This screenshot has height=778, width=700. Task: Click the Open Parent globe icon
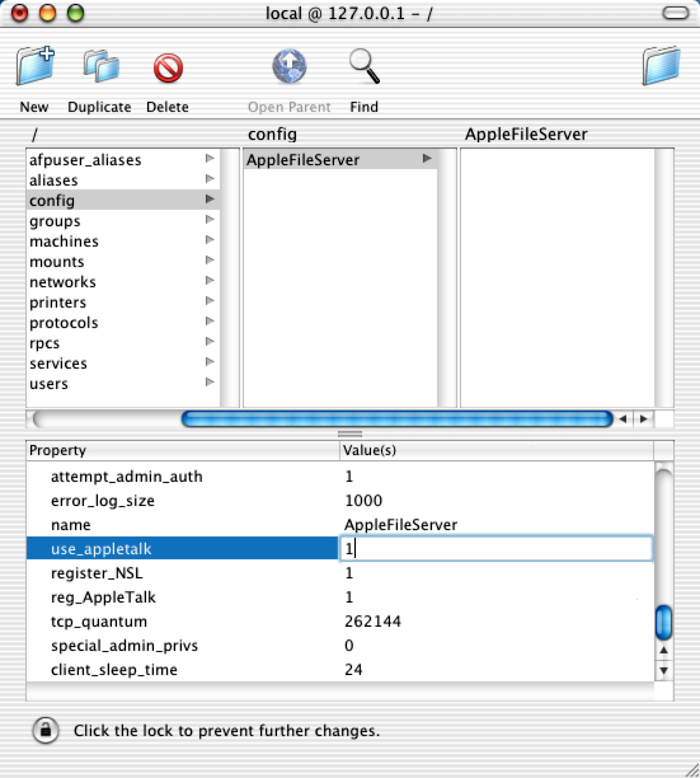pos(289,67)
